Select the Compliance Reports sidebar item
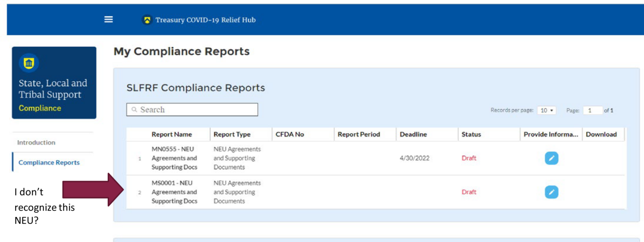This screenshot has height=242, width=644. coord(49,163)
